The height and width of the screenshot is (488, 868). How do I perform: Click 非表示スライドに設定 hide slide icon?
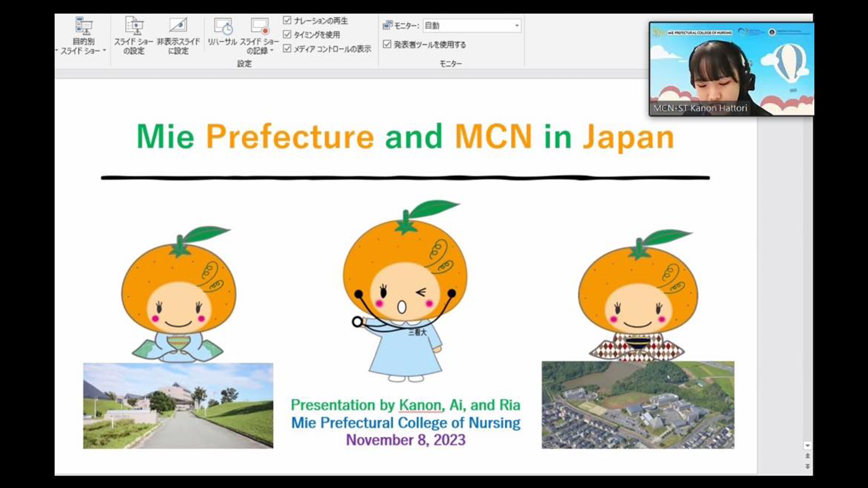178,25
